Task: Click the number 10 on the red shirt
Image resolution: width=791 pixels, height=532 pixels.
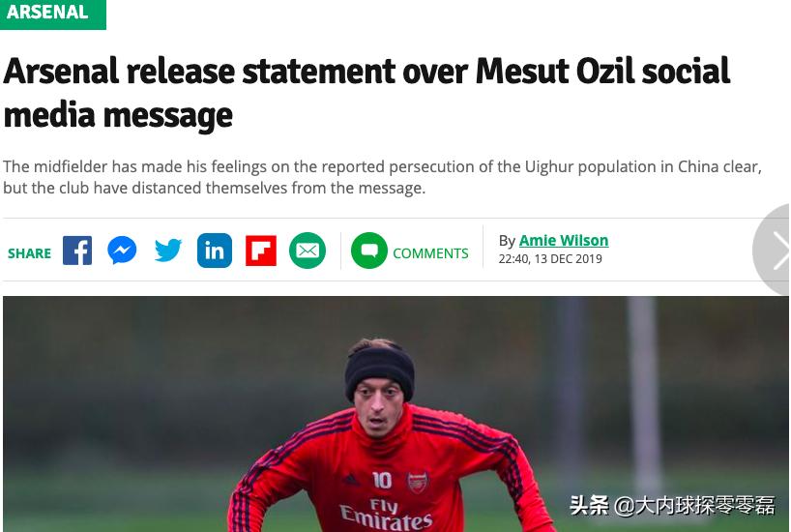Action: 382,480
